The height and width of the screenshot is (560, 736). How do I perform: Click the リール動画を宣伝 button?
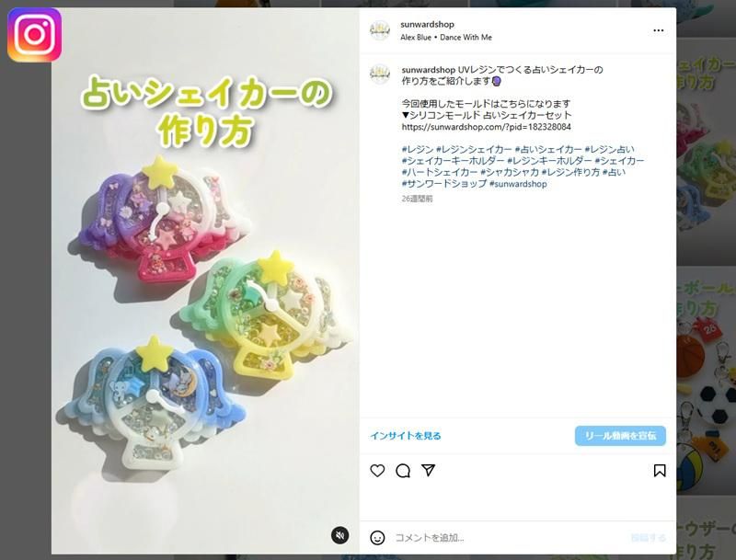[620, 436]
